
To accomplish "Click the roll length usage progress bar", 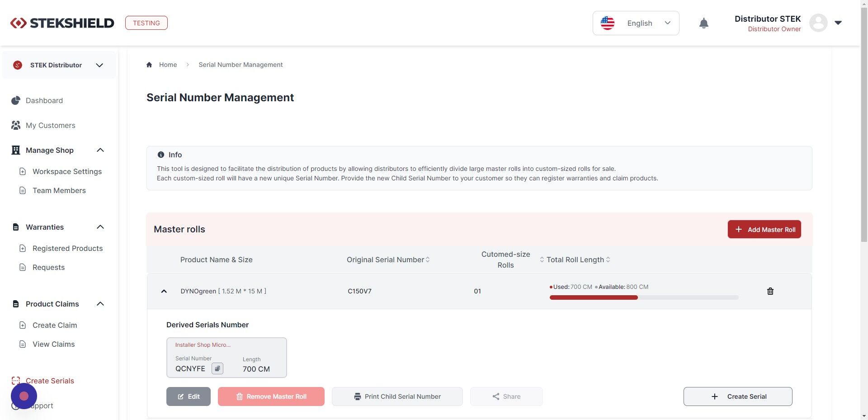I will point(644,297).
